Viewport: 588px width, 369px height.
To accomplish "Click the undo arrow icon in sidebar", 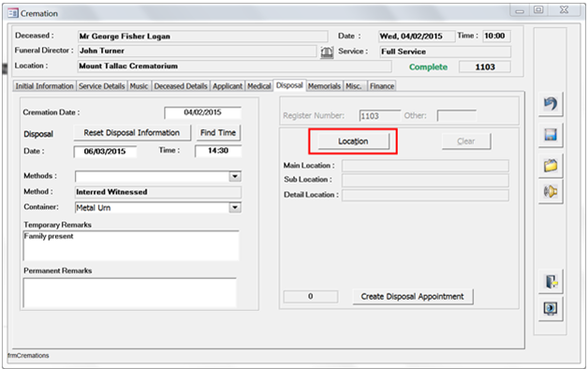I will (551, 104).
